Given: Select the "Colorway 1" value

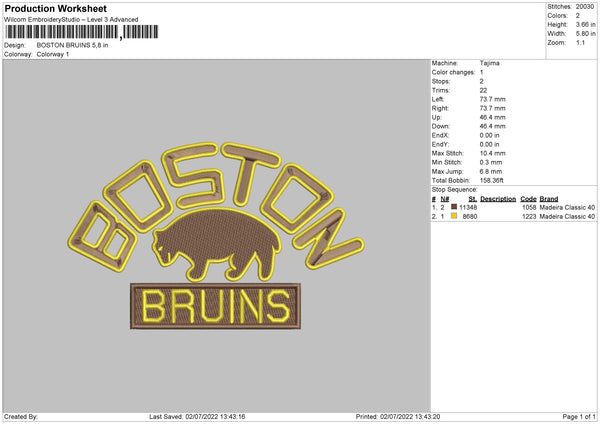Looking at the screenshot, I should (x=53, y=54).
